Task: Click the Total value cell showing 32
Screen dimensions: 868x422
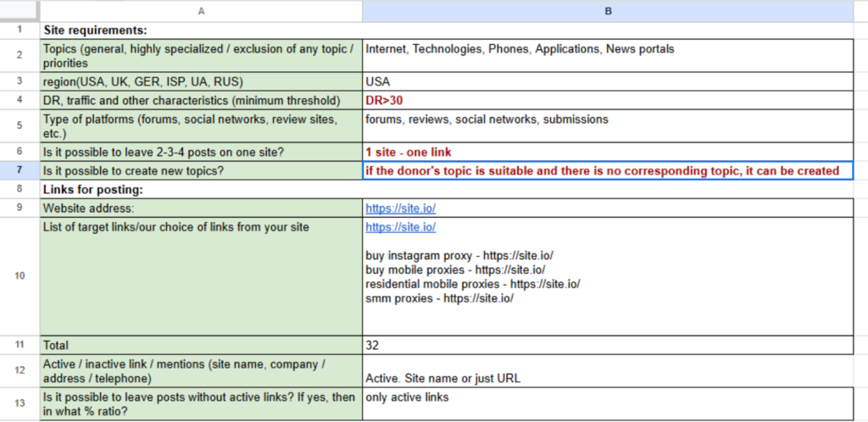Action: pos(608,345)
